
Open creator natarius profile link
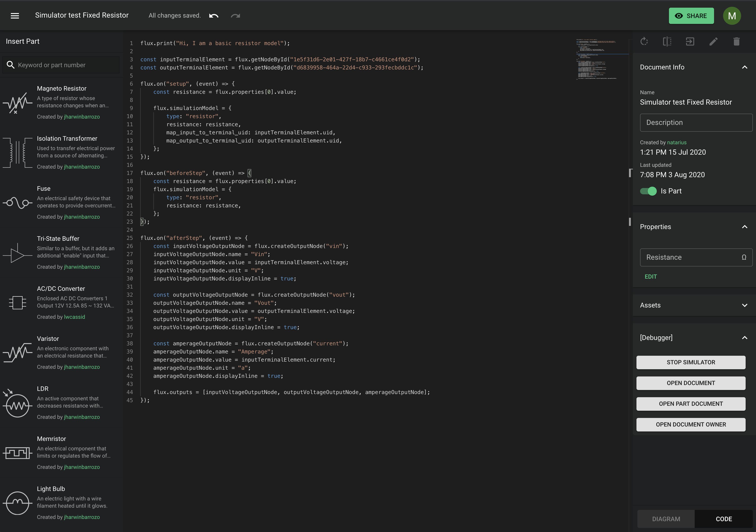677,142
